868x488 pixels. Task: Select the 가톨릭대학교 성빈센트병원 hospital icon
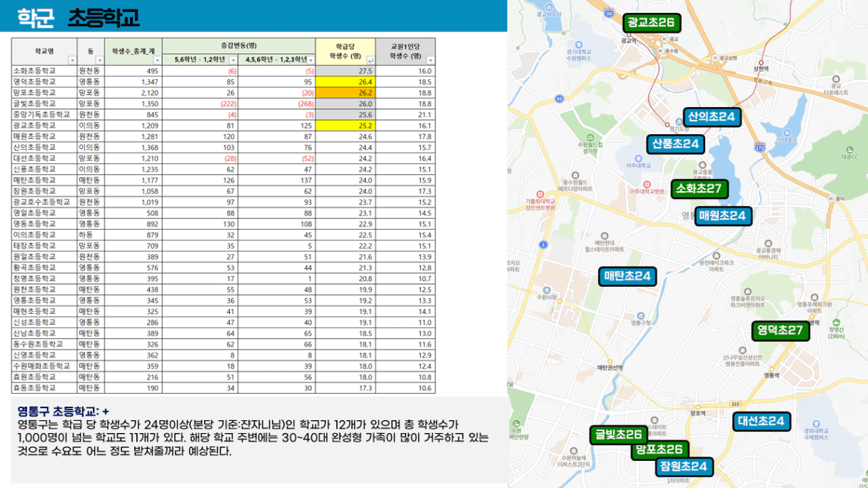(540, 194)
